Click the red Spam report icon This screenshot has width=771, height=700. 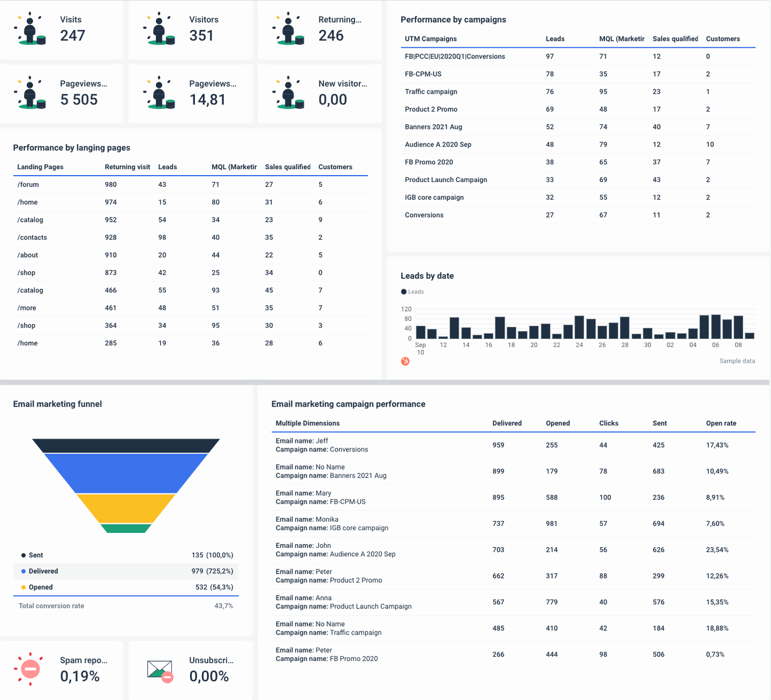tap(29, 668)
